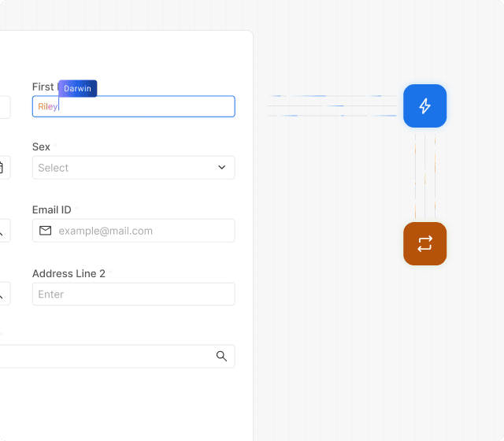Expand the Sex dropdown chevron
The height and width of the screenshot is (441, 504).
click(x=221, y=168)
